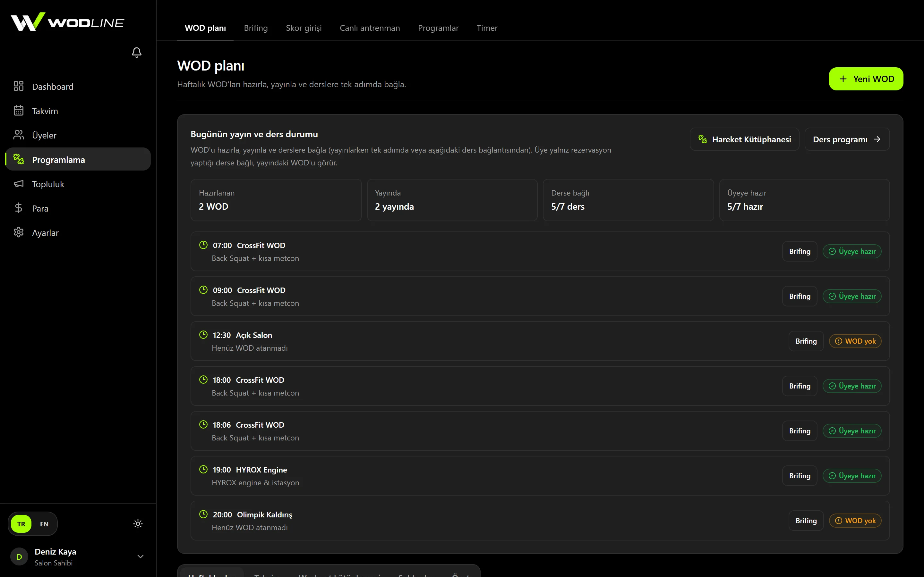Open Ders programı arrow link
Image resolution: width=924 pixels, height=577 pixels.
pos(847,139)
